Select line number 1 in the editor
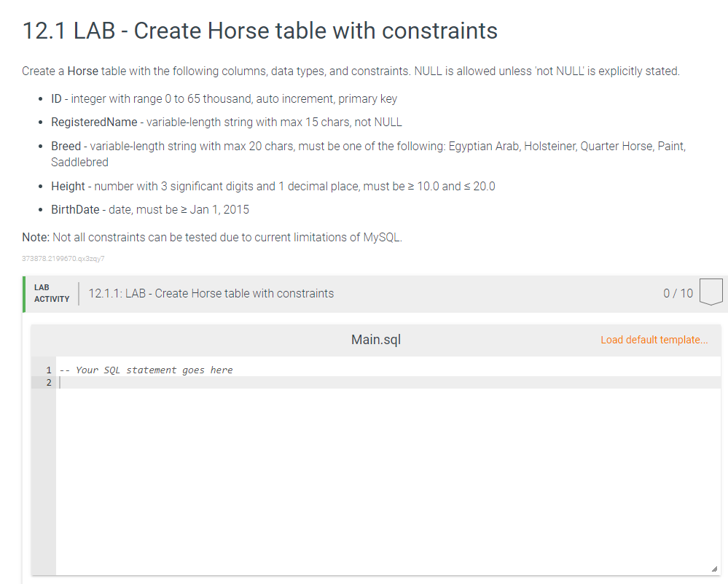Image resolution: width=728 pixels, height=584 pixels. pyautogui.click(x=48, y=370)
